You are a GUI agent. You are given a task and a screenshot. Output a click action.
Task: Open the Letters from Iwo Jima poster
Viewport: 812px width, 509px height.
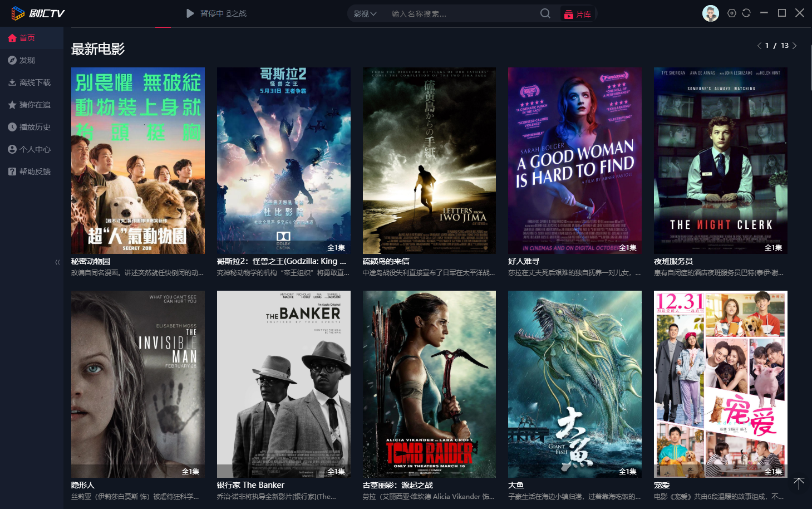[x=429, y=161]
